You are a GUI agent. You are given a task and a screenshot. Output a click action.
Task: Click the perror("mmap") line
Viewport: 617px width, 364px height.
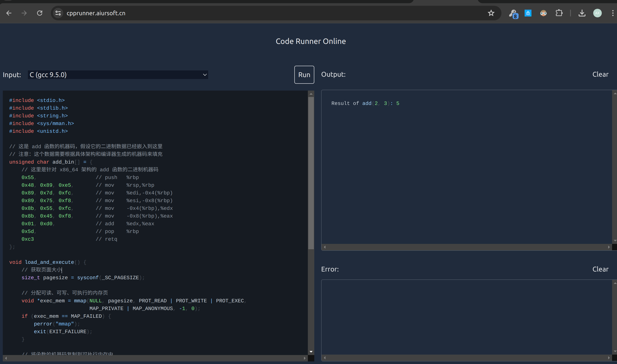pyautogui.click(x=57, y=324)
